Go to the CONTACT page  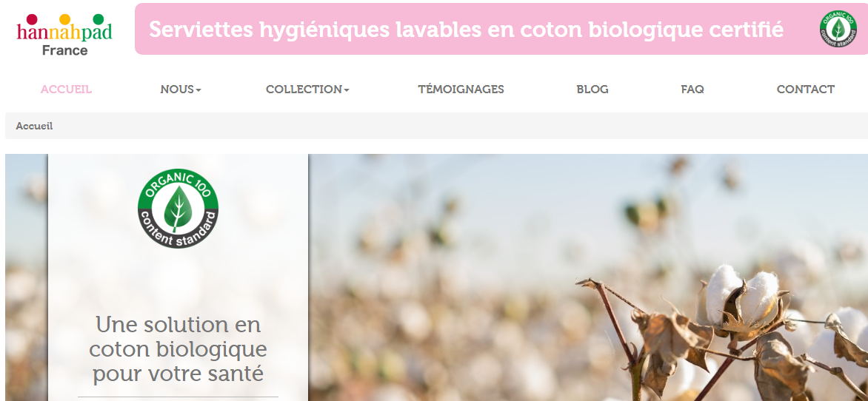pos(806,89)
